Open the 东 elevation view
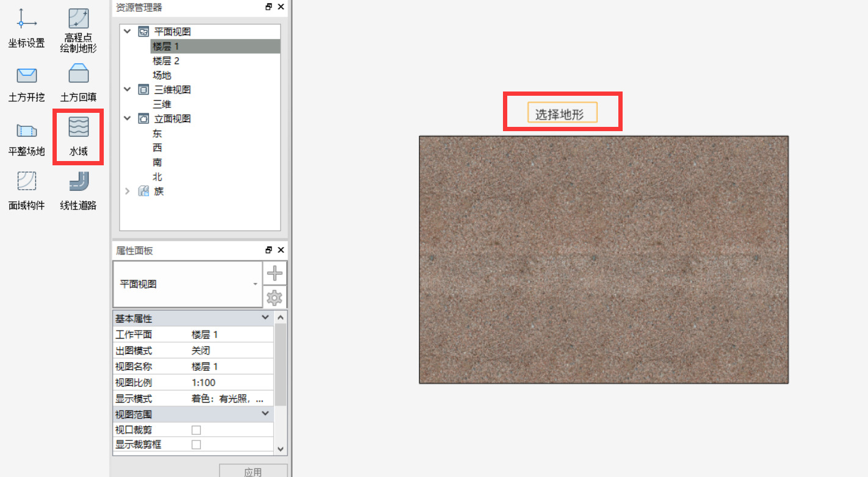The width and height of the screenshot is (868, 477). pyautogui.click(x=157, y=133)
